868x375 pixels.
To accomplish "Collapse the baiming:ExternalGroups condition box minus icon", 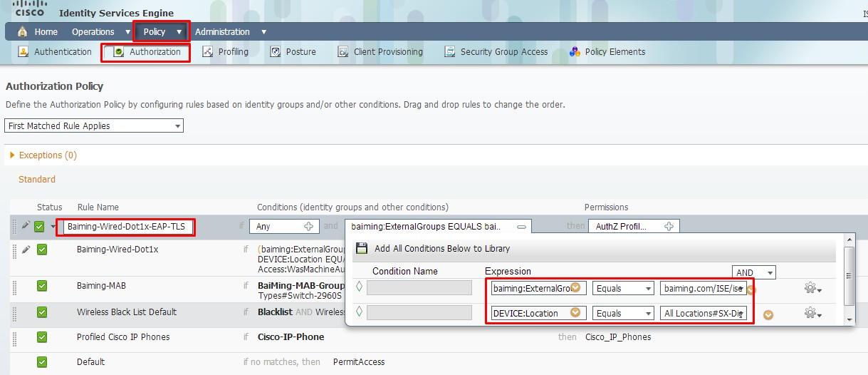I will 521,227.
